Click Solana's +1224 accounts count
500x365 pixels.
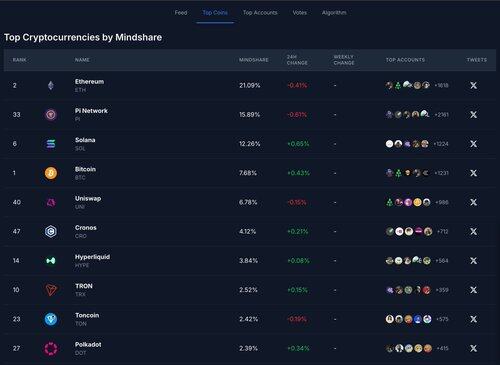click(441, 144)
